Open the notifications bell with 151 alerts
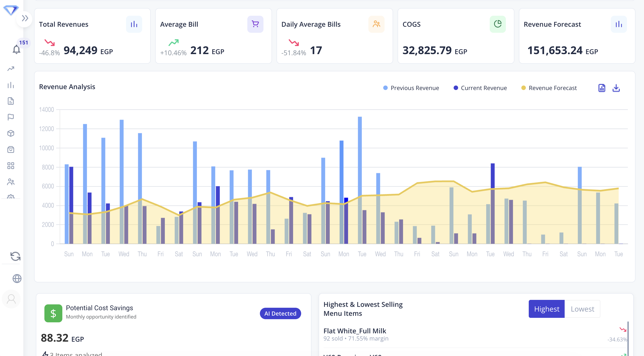644x356 pixels. pyautogui.click(x=17, y=49)
